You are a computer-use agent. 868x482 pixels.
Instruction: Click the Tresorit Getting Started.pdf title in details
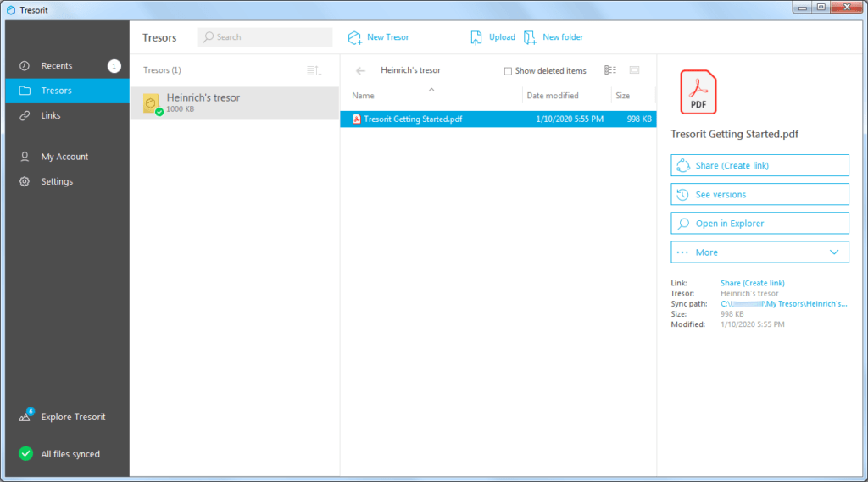click(x=735, y=134)
